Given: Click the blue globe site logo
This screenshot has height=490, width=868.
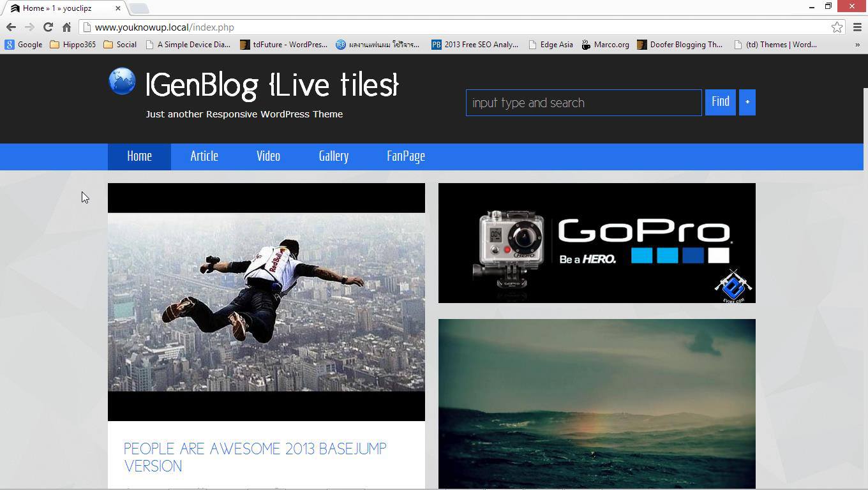Looking at the screenshot, I should tap(122, 82).
